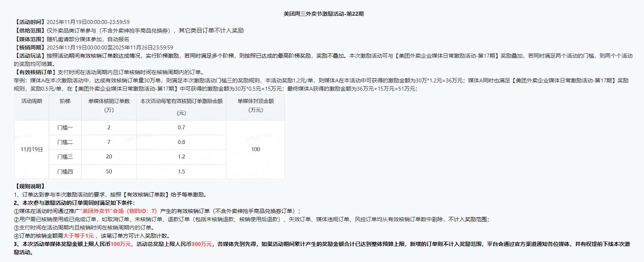Click the title 美团周三外卖节激励活动-第22期
Image resolution: width=644 pixels, height=262 pixels.
(323, 14)
